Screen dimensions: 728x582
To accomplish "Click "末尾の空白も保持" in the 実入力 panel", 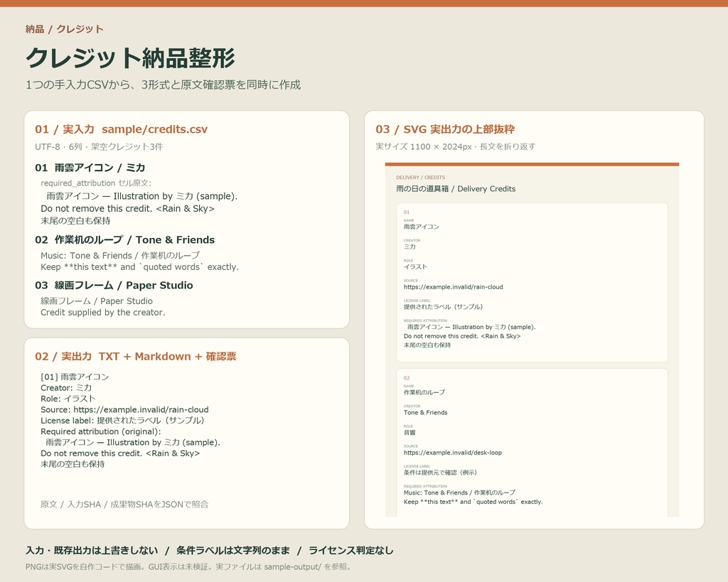I will pos(75,220).
